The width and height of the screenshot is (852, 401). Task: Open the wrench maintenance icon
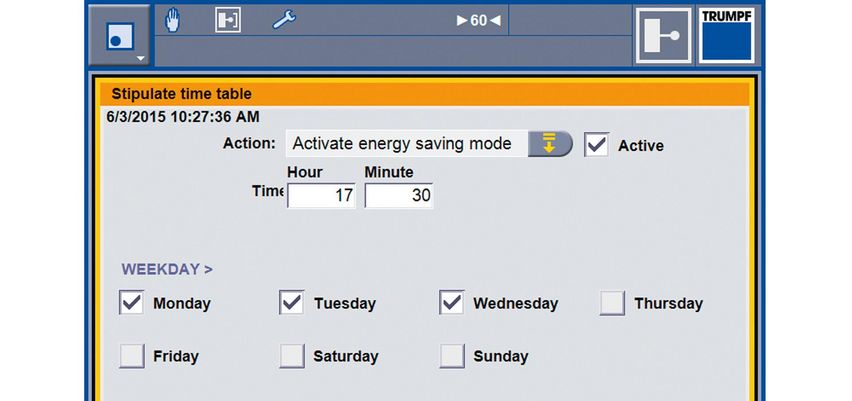click(284, 20)
